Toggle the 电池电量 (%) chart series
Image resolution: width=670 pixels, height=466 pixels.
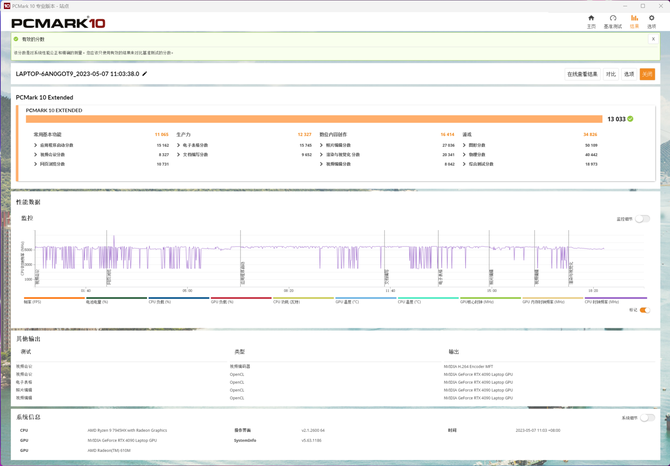(116, 300)
